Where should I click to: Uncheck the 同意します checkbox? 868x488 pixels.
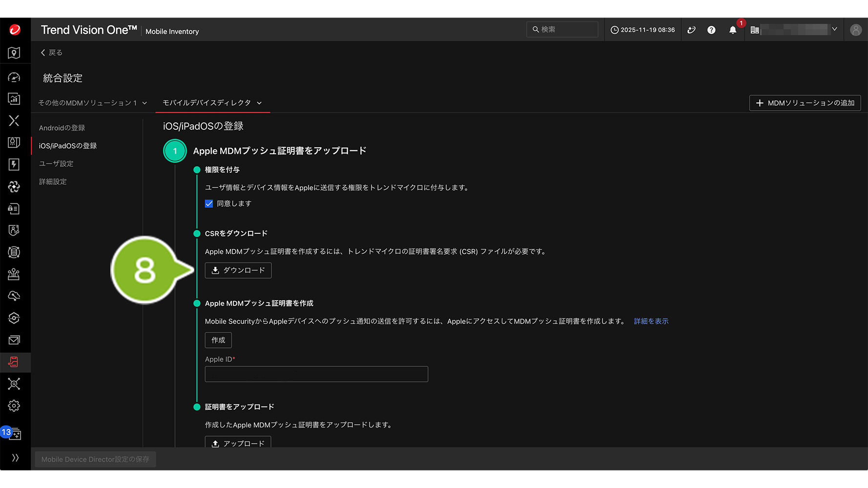(209, 203)
